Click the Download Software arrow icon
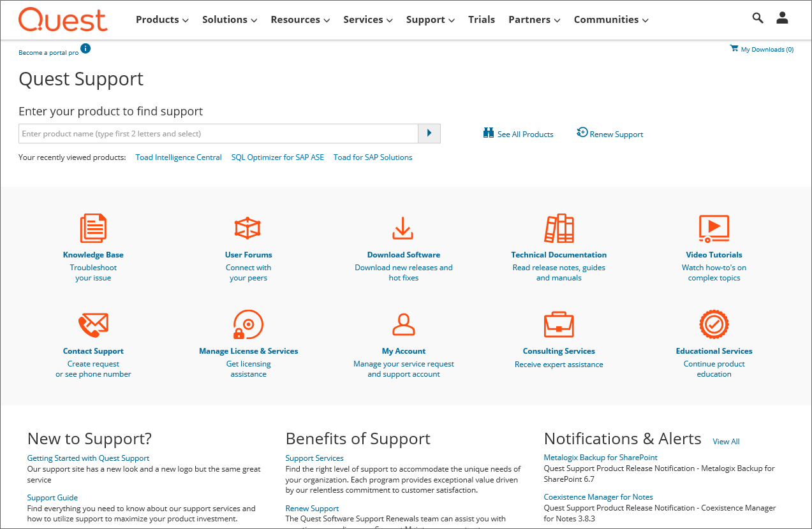The width and height of the screenshot is (812, 529). (403, 228)
